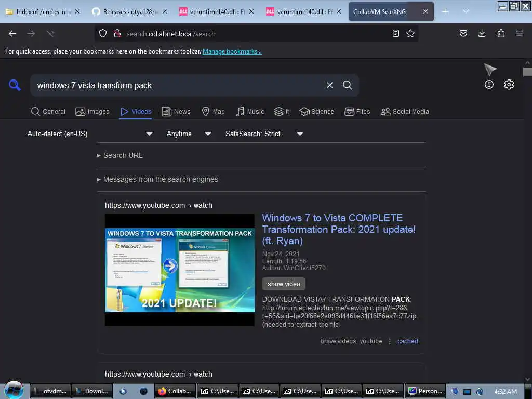This screenshot has height=399, width=532.
Task: Open the Firefox downloads panel
Action: click(x=482, y=33)
